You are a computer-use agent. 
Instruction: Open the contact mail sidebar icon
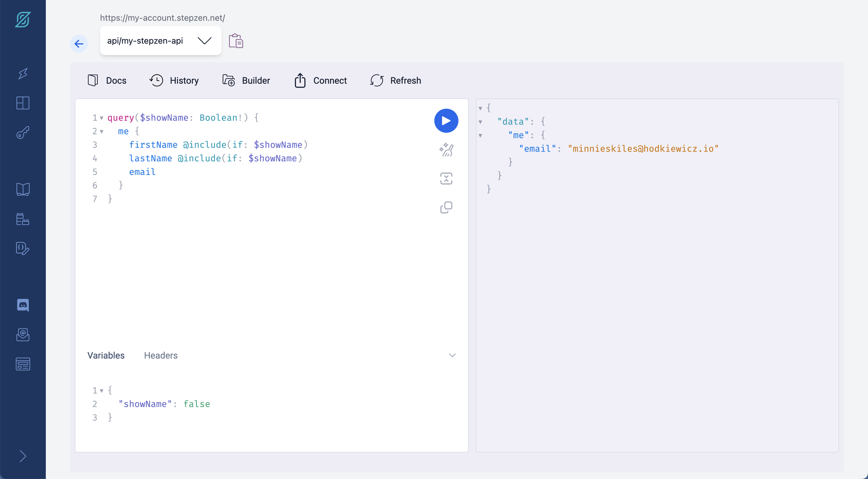pyautogui.click(x=23, y=334)
